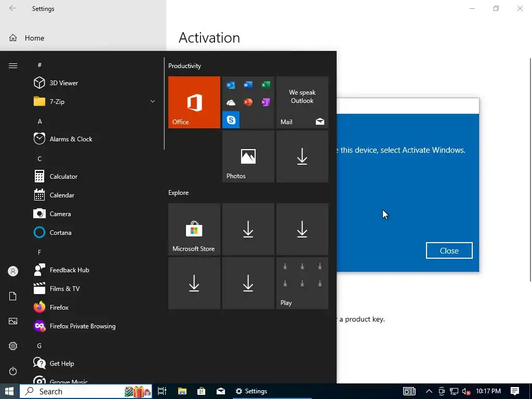Open File Explorer from the taskbar
Screen dimensions: 532x399
click(182, 391)
